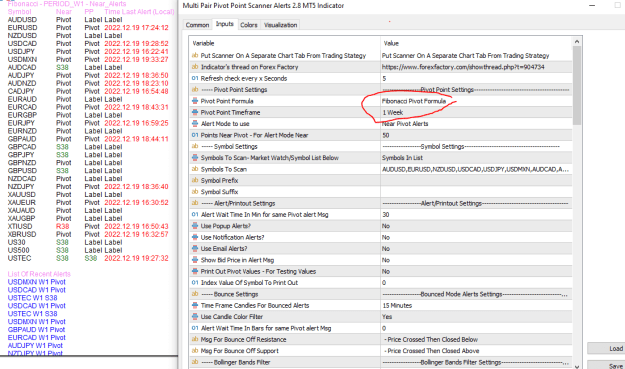Open the 1 Week timeframe value dropdown

pos(476,112)
